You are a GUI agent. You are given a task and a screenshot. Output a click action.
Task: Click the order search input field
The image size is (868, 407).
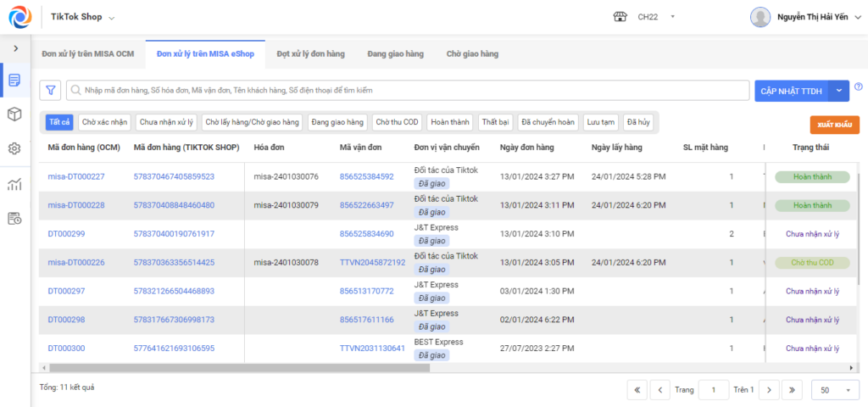pos(408,90)
